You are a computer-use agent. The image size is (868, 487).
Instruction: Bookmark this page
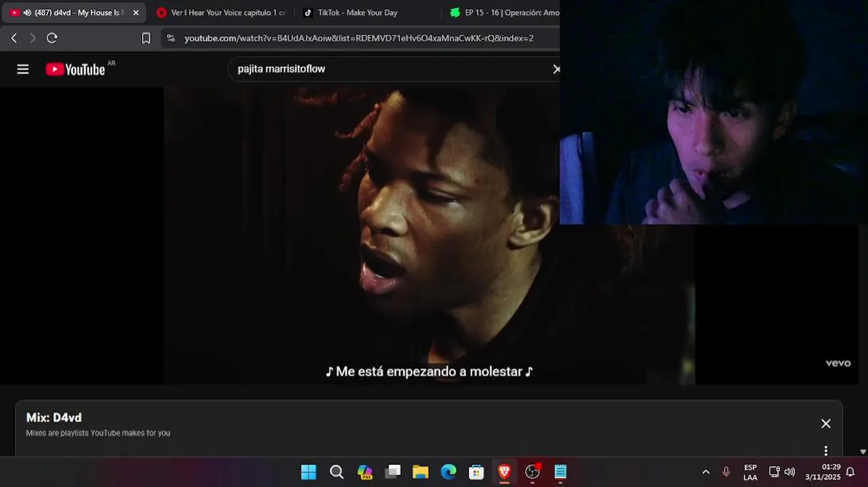coord(146,39)
